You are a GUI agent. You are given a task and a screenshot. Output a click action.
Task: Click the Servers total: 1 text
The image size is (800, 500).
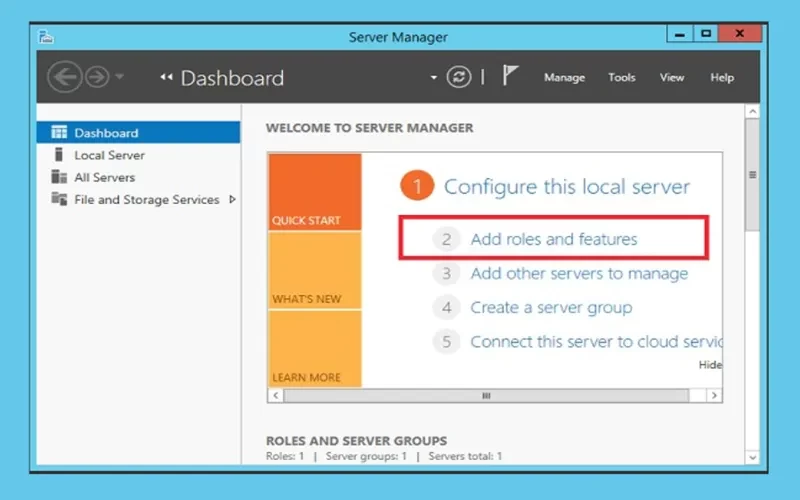(x=465, y=456)
